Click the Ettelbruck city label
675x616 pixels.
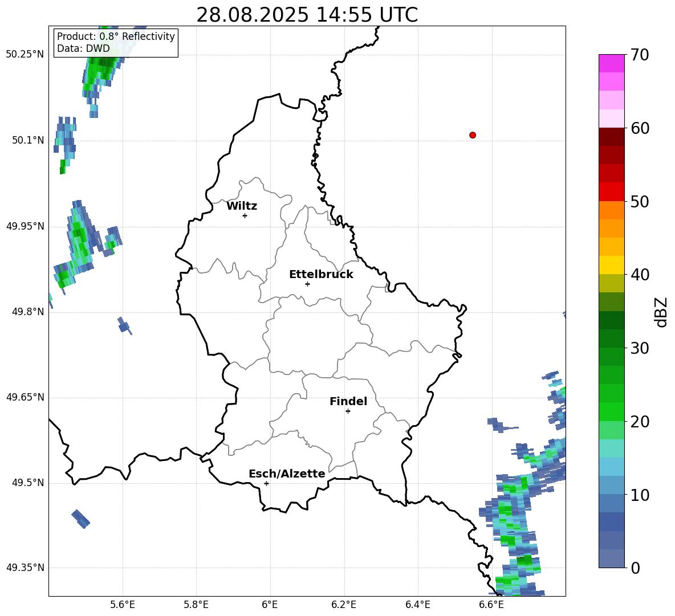pos(321,275)
